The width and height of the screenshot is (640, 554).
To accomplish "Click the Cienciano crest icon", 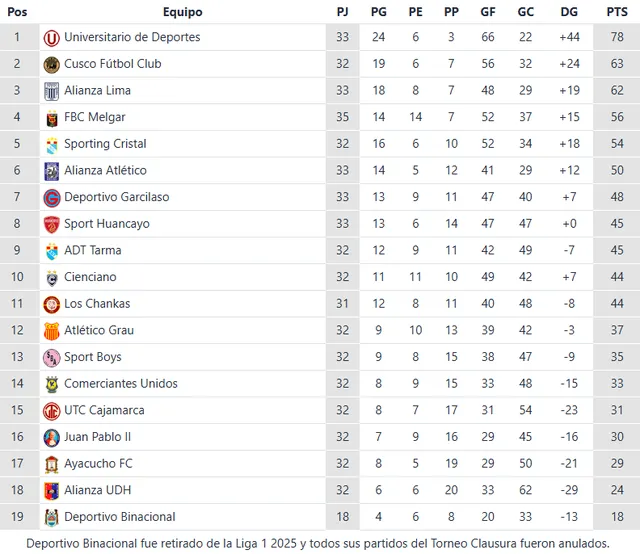I will click(51, 277).
